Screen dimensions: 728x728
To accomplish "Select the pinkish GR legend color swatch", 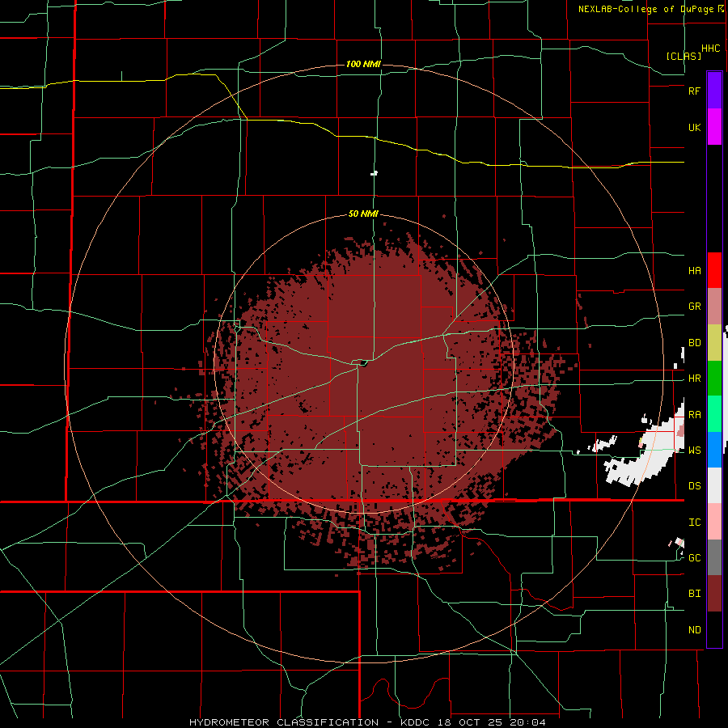I will coord(714,307).
